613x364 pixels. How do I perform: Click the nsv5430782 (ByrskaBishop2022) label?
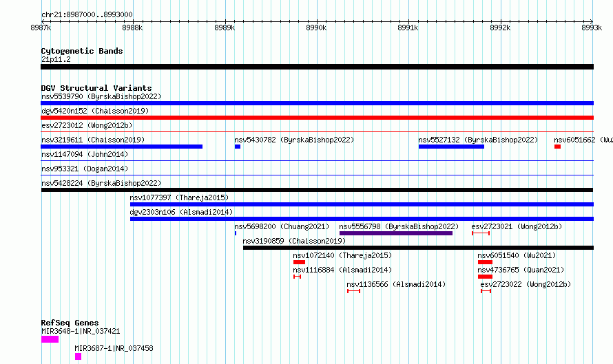tap(294, 140)
